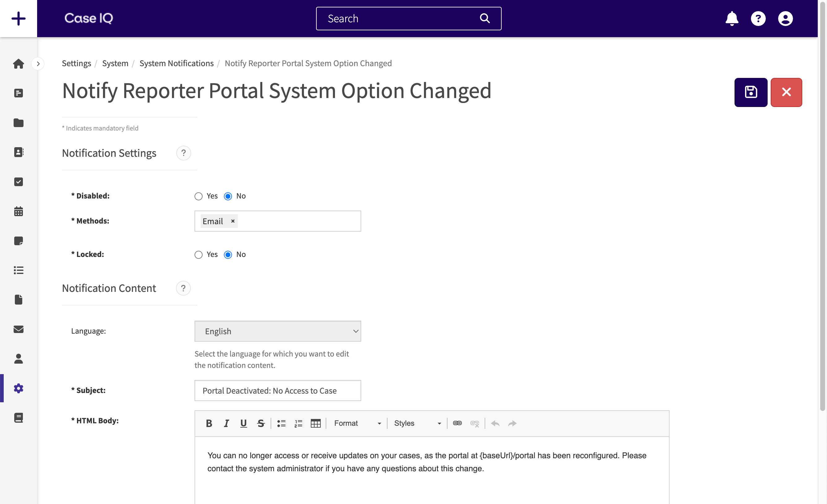
Task: Open the document file sidebar icon
Action: tap(19, 300)
